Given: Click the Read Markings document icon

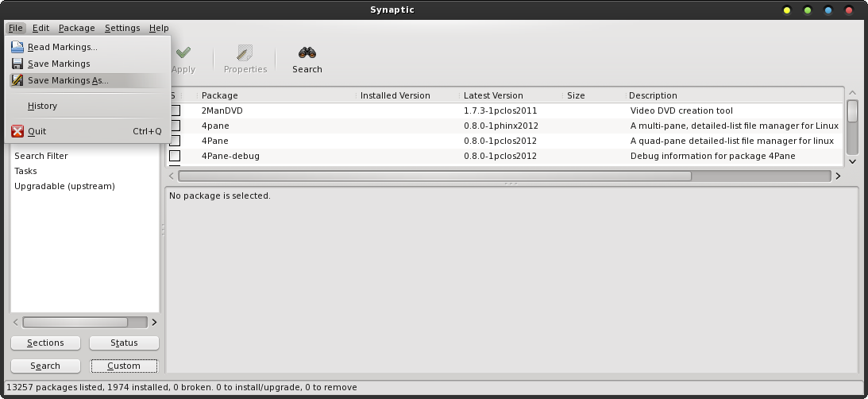Looking at the screenshot, I should [17, 47].
